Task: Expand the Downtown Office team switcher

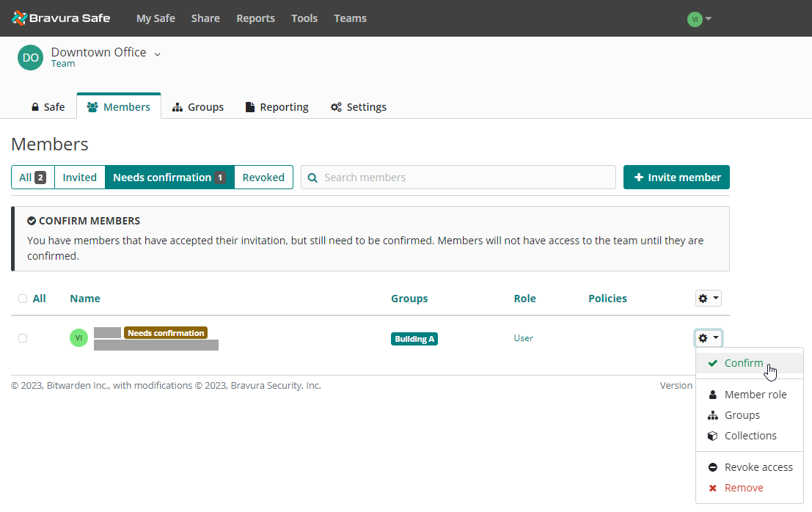Action: 157,53
